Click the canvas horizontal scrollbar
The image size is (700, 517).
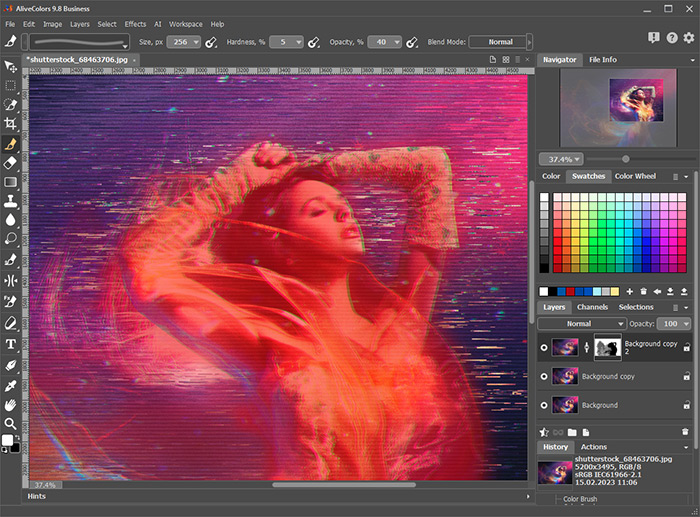point(344,484)
